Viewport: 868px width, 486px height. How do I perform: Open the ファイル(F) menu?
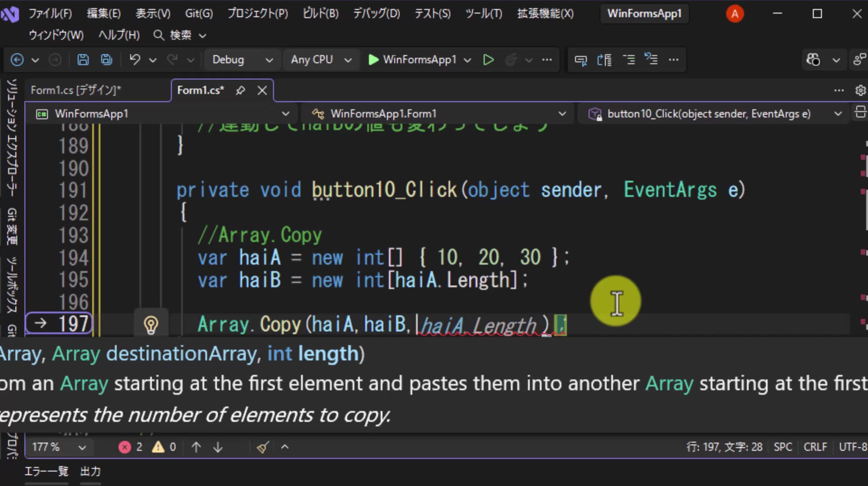(x=50, y=14)
